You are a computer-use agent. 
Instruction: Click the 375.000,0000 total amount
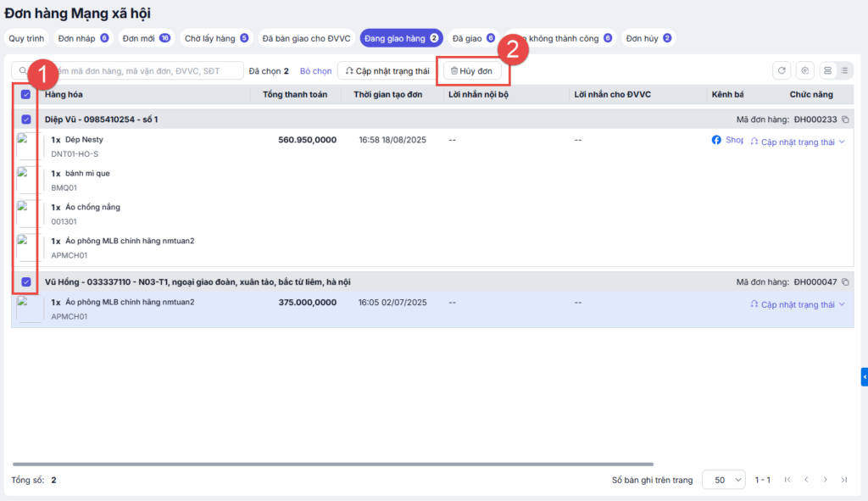[x=307, y=303]
